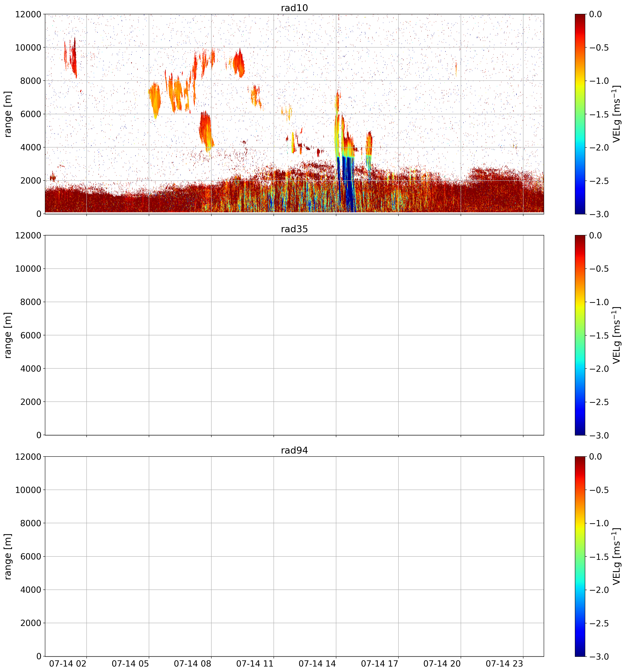The image size is (626, 672).
Task: Click the '07-14 20' time axis label
Action: [442, 664]
